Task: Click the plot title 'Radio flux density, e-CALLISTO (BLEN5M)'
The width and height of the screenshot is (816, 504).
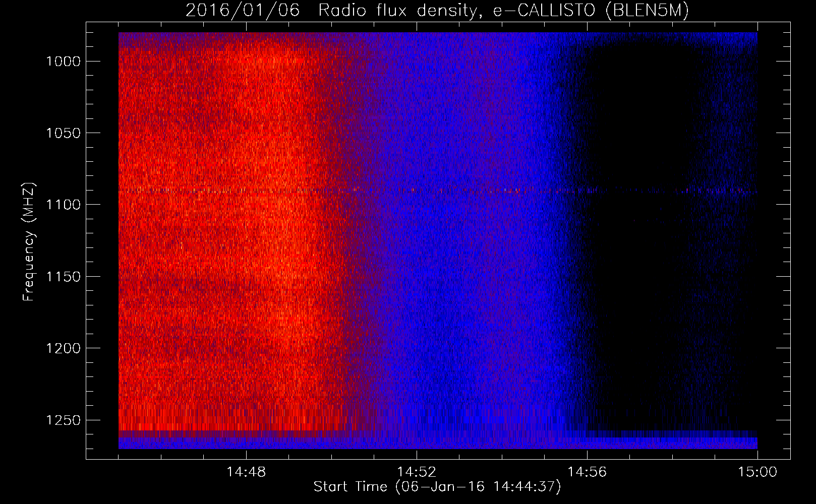Action: tap(503, 11)
